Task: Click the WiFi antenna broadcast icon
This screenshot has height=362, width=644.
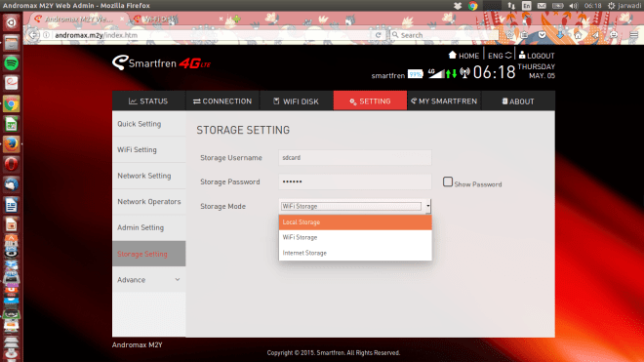Action: point(464,73)
